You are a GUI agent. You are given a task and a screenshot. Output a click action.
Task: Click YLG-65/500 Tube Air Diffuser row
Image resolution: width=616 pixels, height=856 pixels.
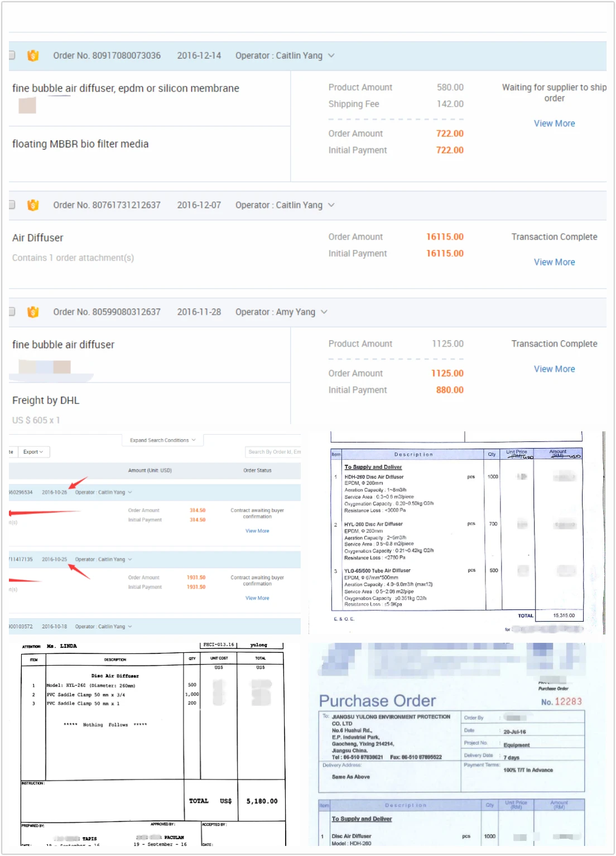tap(377, 571)
